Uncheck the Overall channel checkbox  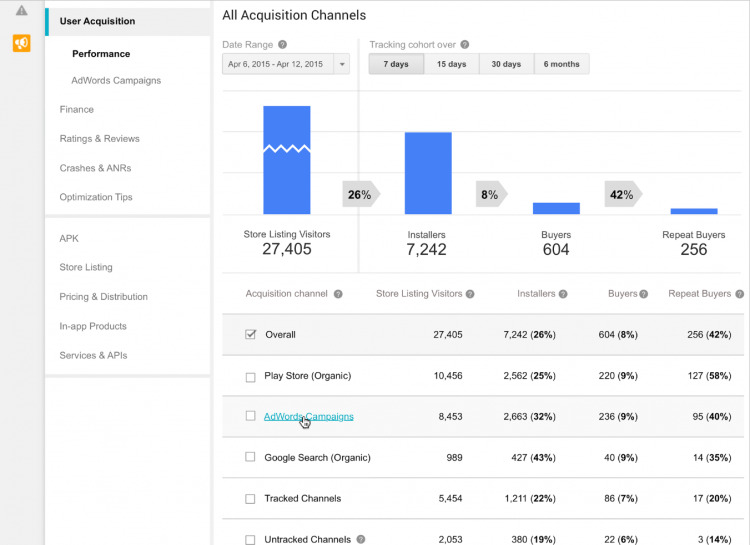click(251, 335)
